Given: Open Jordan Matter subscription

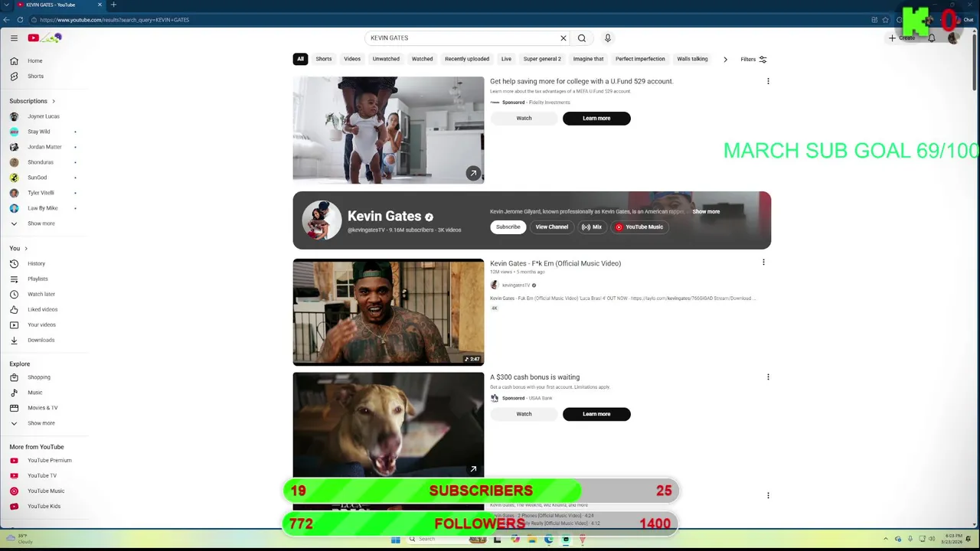Looking at the screenshot, I should pyautogui.click(x=44, y=147).
